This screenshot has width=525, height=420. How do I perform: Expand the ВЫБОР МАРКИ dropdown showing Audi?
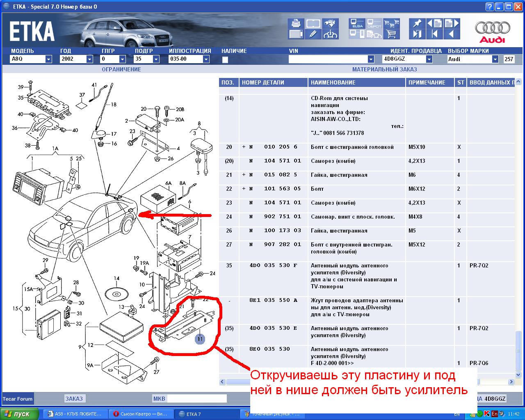495,59
